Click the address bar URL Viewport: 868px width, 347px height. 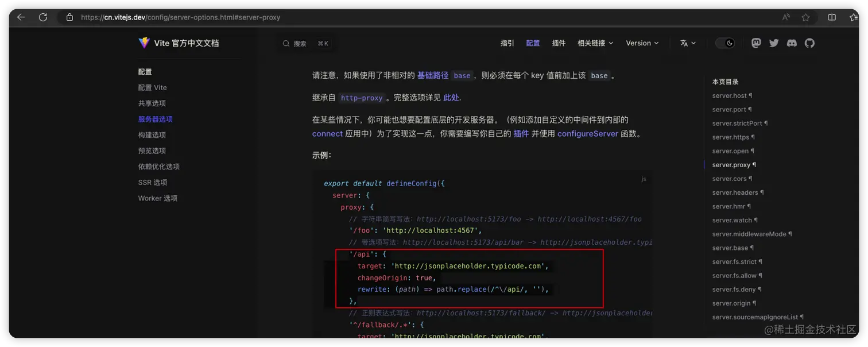(180, 17)
